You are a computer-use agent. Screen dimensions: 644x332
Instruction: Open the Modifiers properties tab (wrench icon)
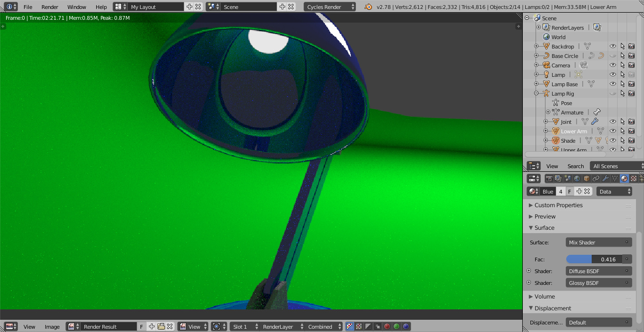pos(605,178)
